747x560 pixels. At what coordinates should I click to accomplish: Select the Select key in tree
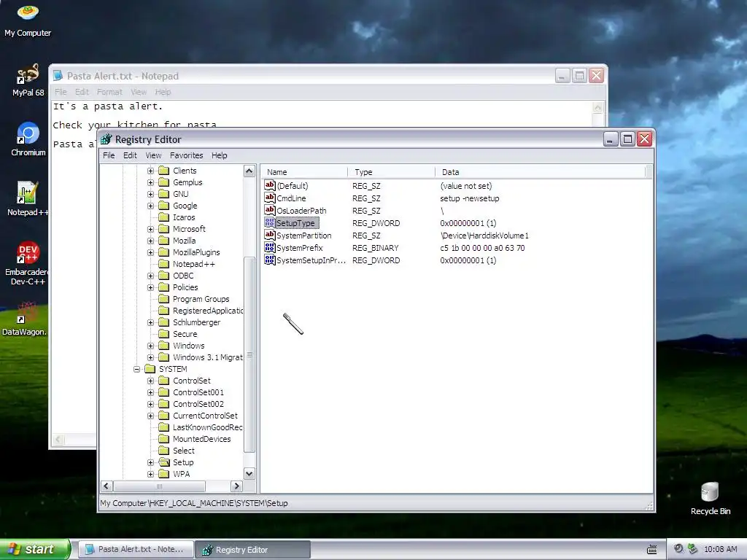coord(183,451)
